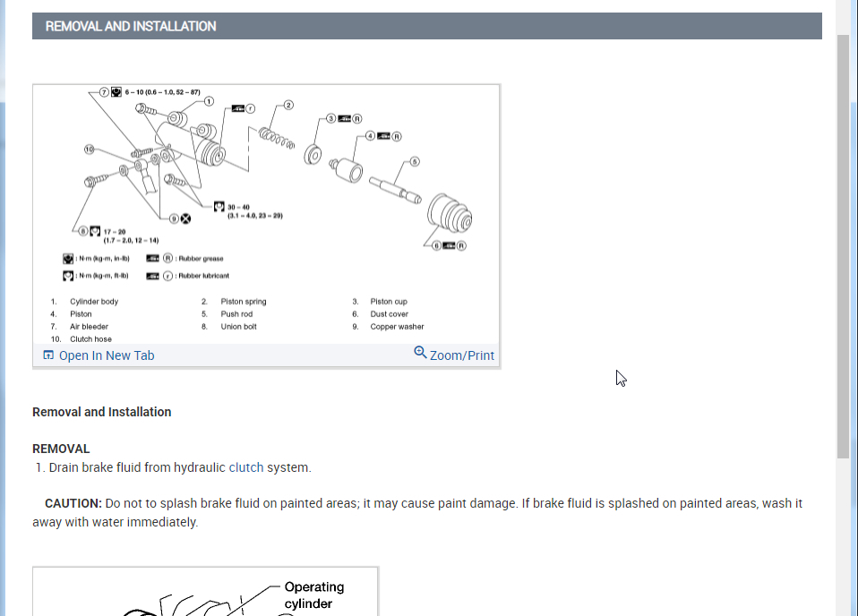Viewport: 858px width, 616px height.
Task: Click the CAUTION label text
Action: click(x=73, y=503)
